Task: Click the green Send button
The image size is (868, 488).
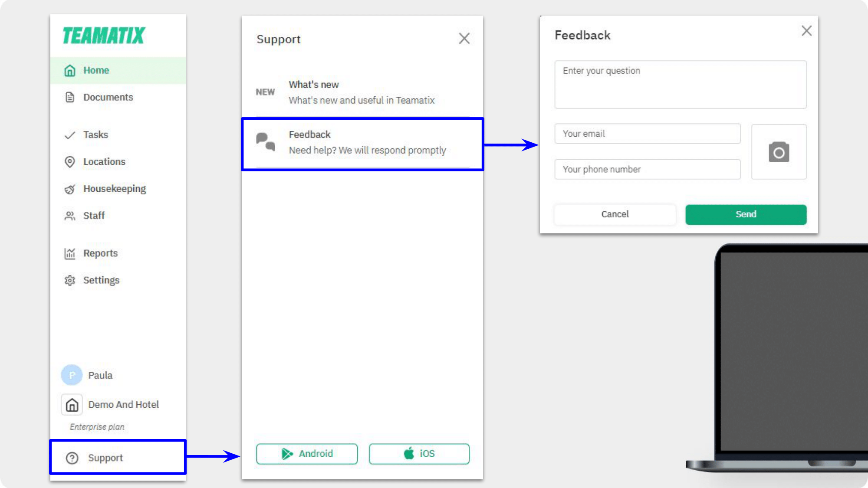Action: pos(746,214)
